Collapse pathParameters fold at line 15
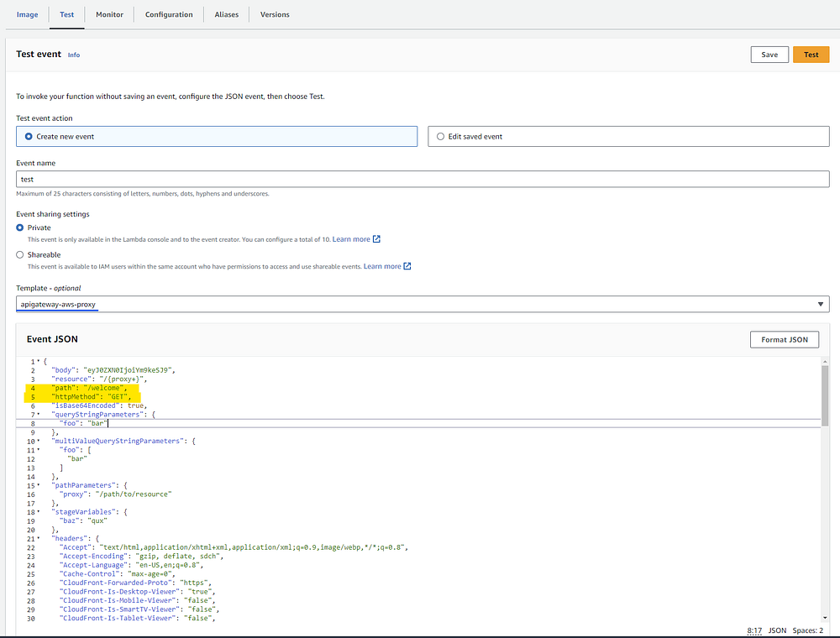840x638 pixels. tap(39, 485)
